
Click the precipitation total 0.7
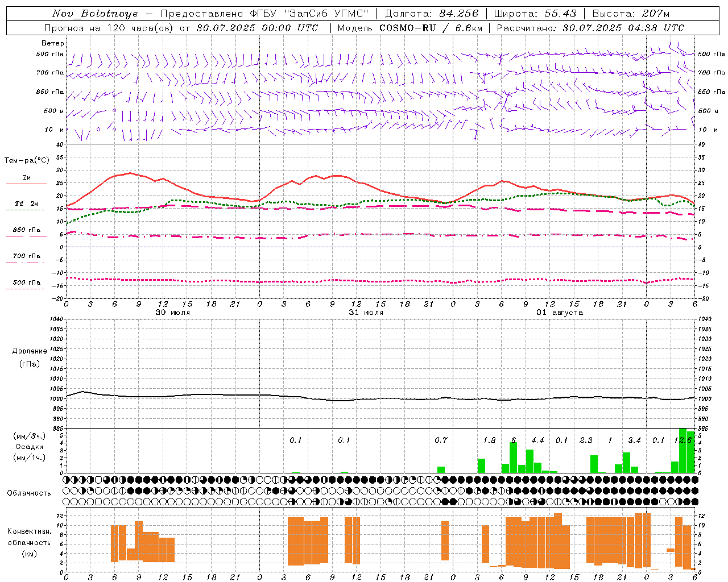pyautogui.click(x=441, y=440)
